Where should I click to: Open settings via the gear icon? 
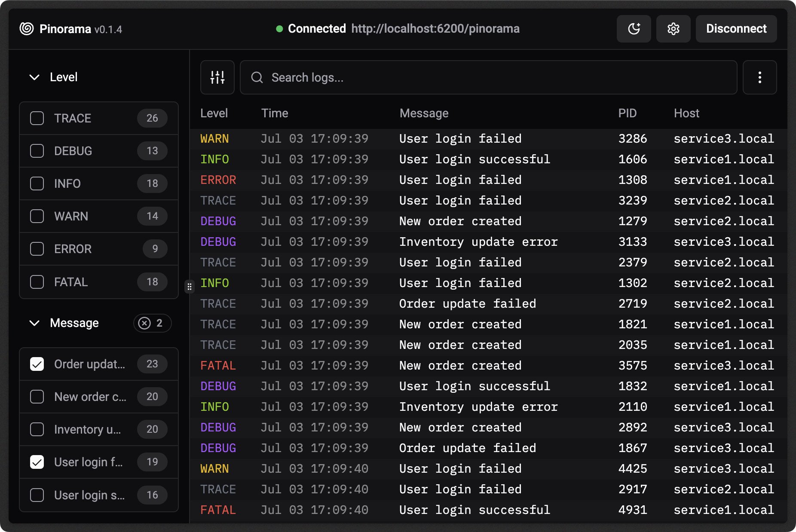pos(674,29)
